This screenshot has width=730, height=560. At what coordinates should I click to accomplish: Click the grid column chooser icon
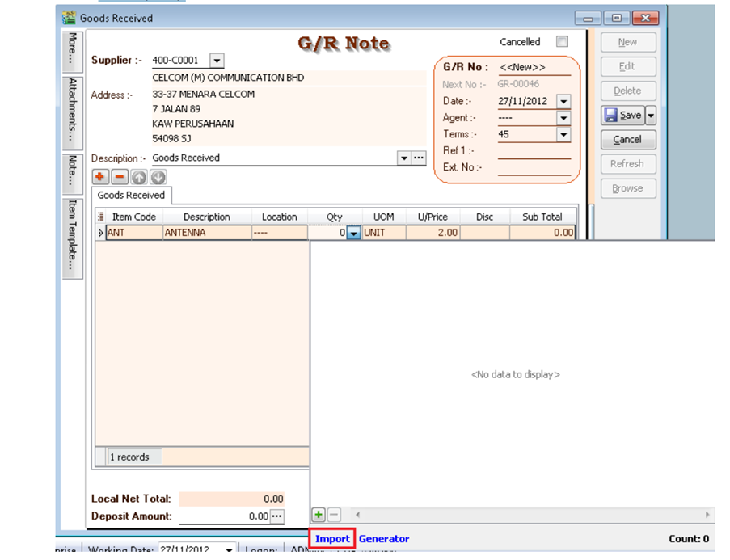pyautogui.click(x=101, y=217)
